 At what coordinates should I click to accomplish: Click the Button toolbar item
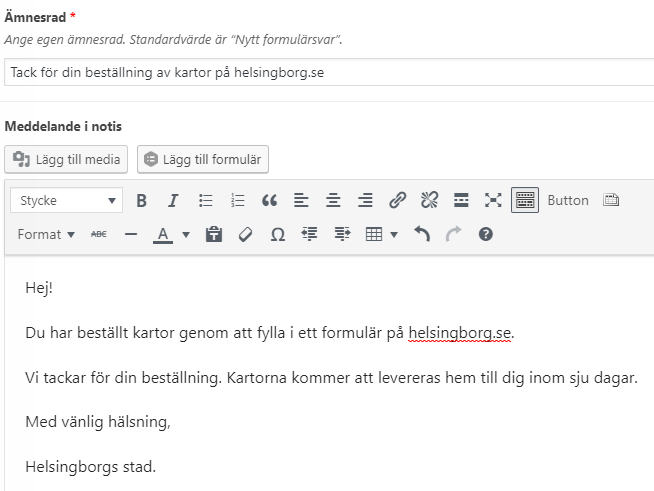tap(568, 201)
